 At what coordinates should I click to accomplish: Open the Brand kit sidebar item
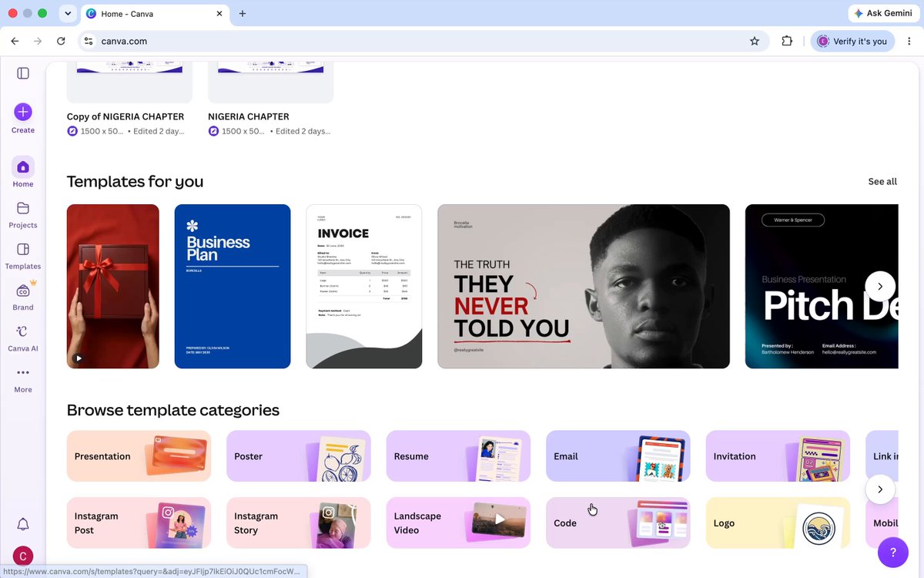tap(23, 297)
